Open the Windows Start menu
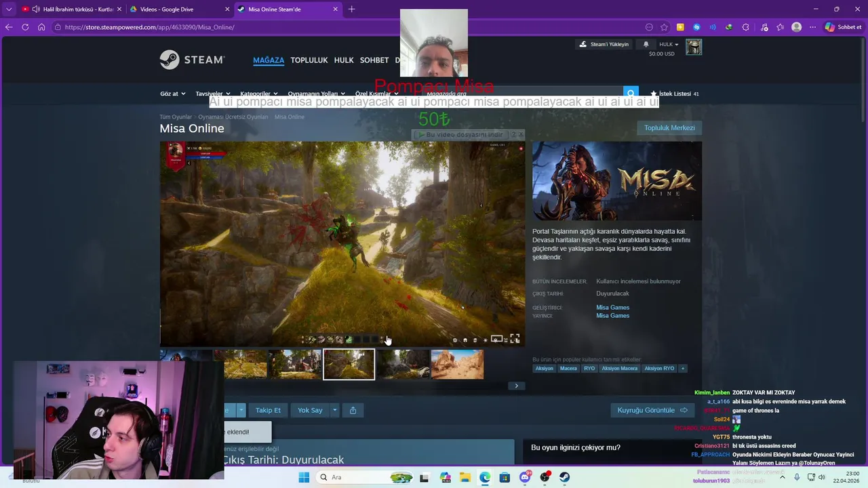This screenshot has height=488, width=868. [304, 477]
